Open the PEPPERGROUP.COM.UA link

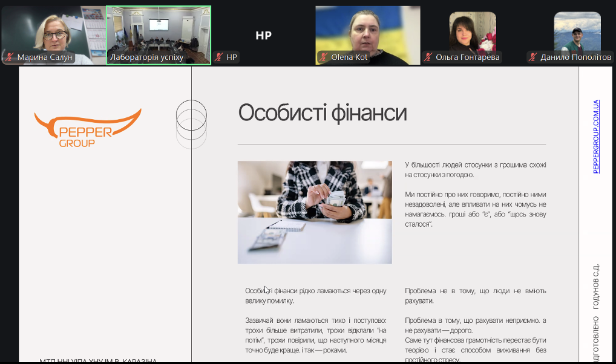(596, 137)
